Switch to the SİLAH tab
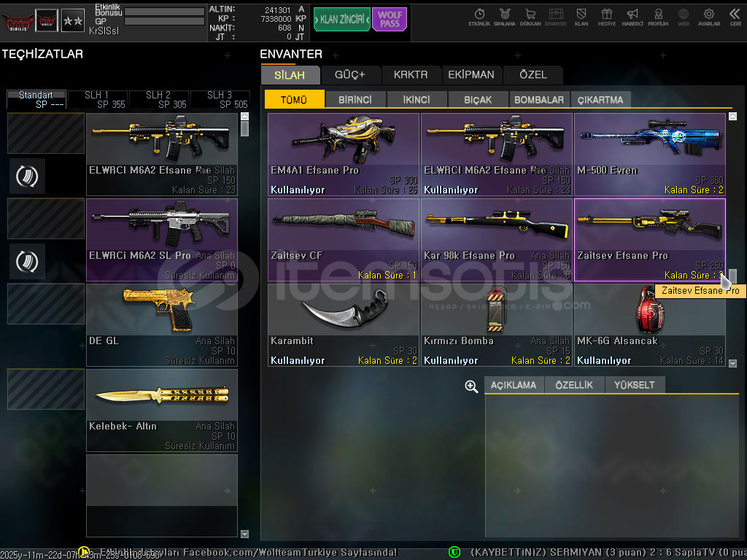The height and width of the screenshot is (560, 747). (290, 75)
